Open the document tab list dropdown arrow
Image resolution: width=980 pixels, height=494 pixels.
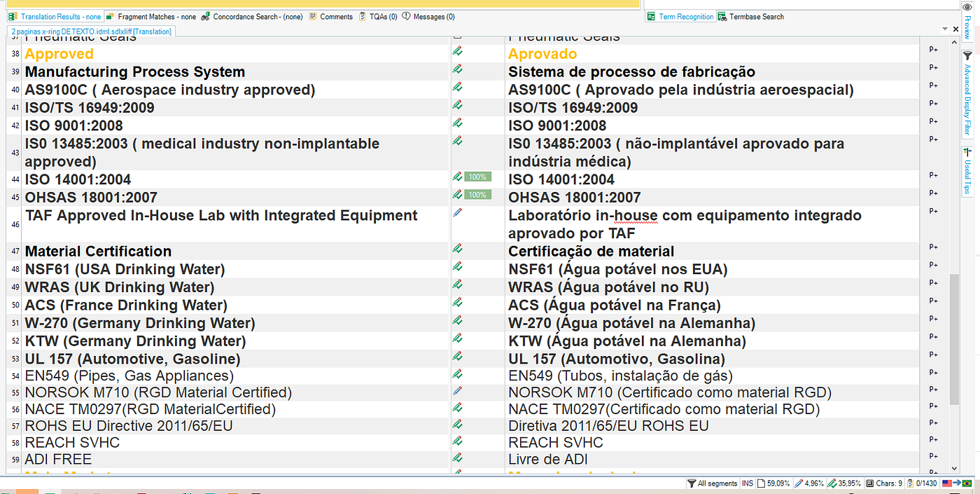click(945, 29)
